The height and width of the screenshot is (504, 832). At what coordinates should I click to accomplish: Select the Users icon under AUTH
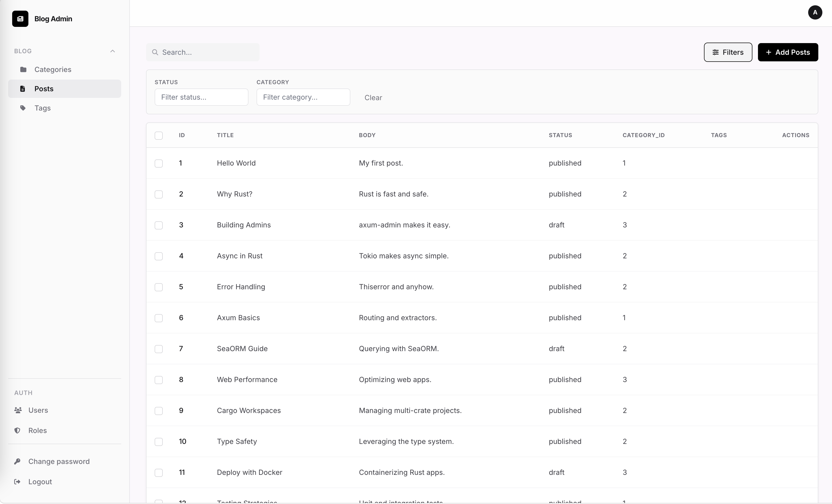coord(17,410)
